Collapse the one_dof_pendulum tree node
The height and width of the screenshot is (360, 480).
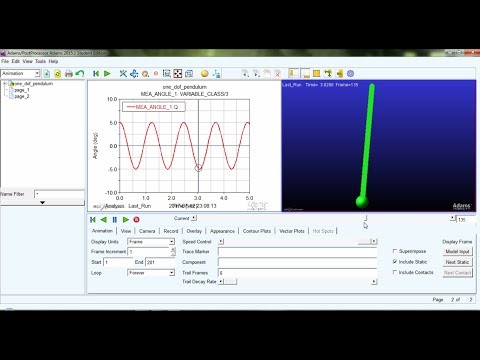pyautogui.click(x=5, y=84)
